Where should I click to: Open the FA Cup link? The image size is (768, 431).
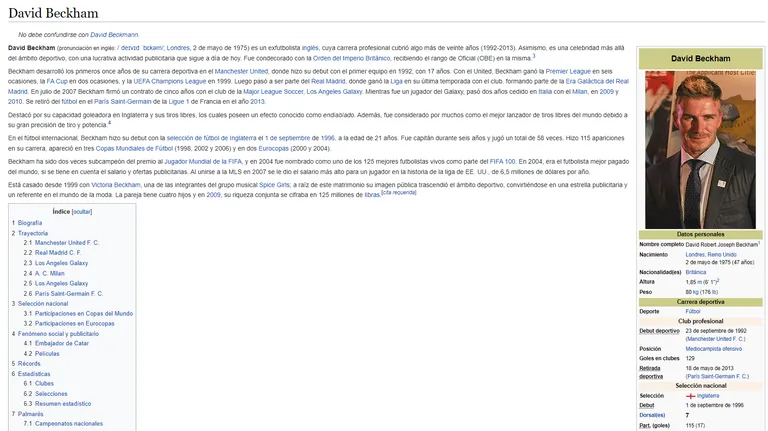[x=57, y=81]
